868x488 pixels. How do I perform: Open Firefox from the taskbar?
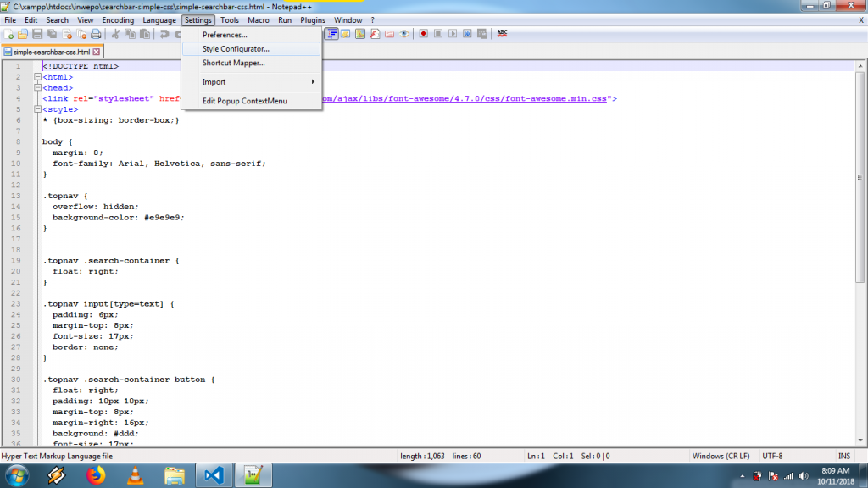[94, 475]
